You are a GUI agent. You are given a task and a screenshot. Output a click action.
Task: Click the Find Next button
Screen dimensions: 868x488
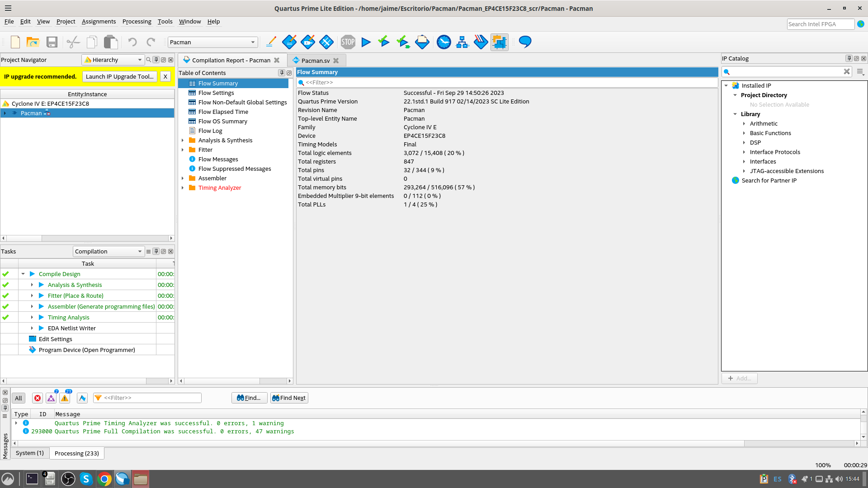point(289,398)
